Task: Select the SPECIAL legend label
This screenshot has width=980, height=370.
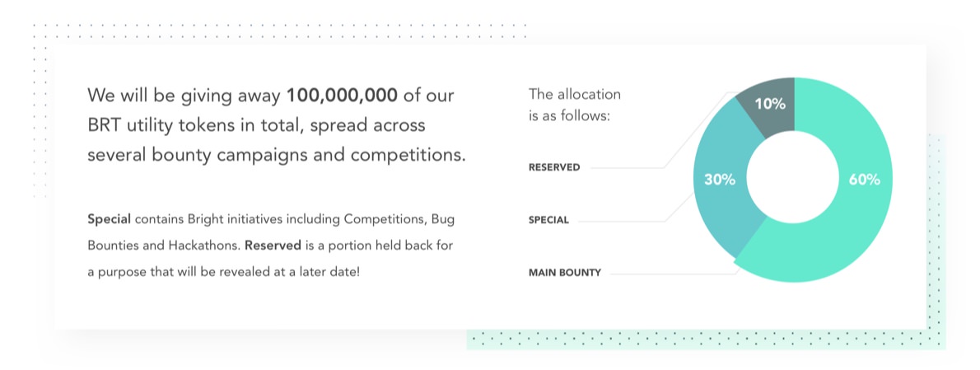Action: [548, 220]
